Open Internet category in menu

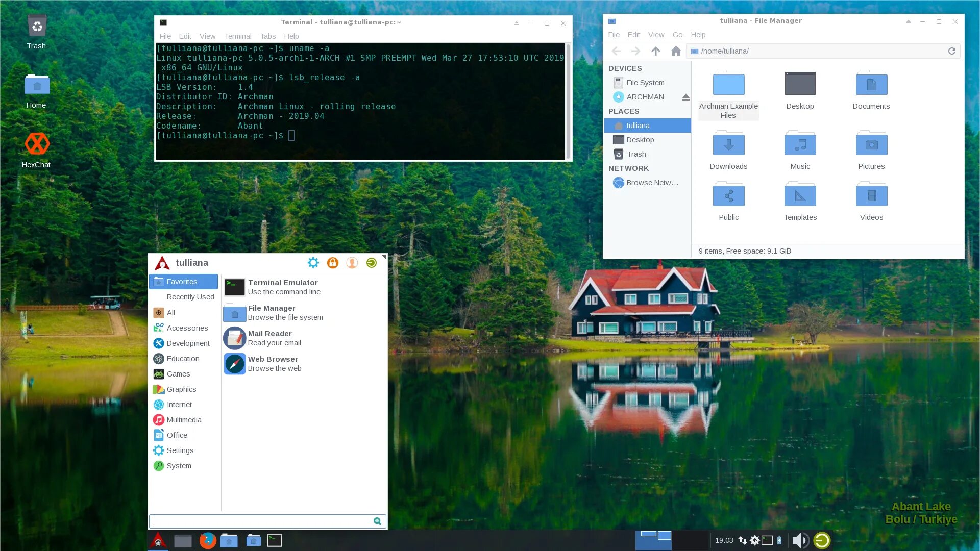click(184, 405)
